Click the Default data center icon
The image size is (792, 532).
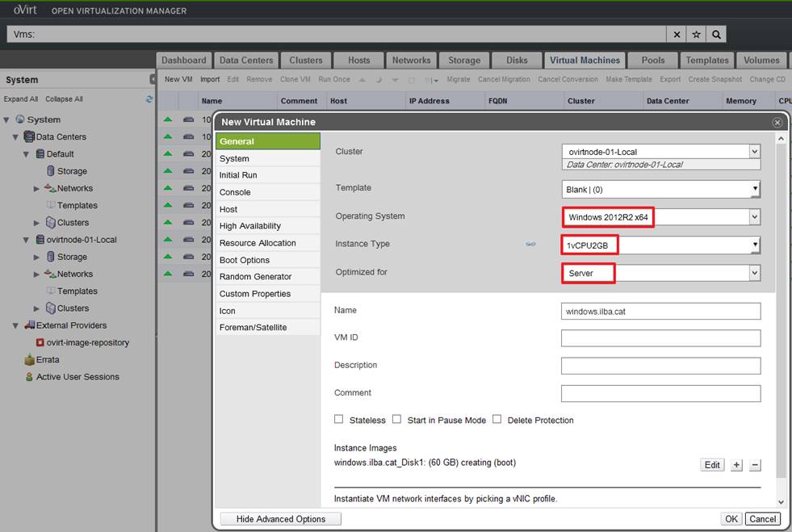tap(40, 153)
